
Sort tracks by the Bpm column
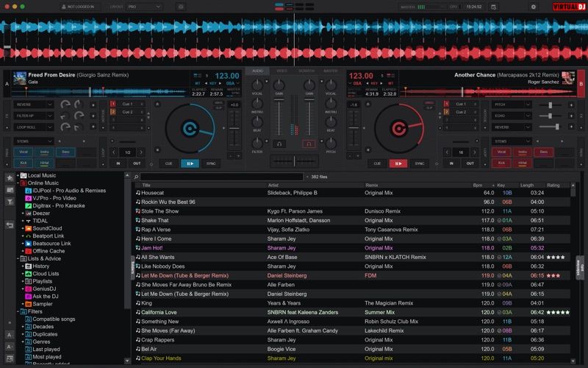pyautogui.click(x=478, y=185)
